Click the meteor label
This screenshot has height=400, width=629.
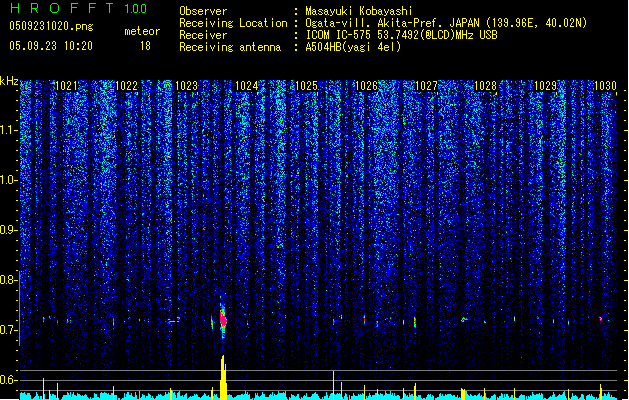(x=142, y=31)
